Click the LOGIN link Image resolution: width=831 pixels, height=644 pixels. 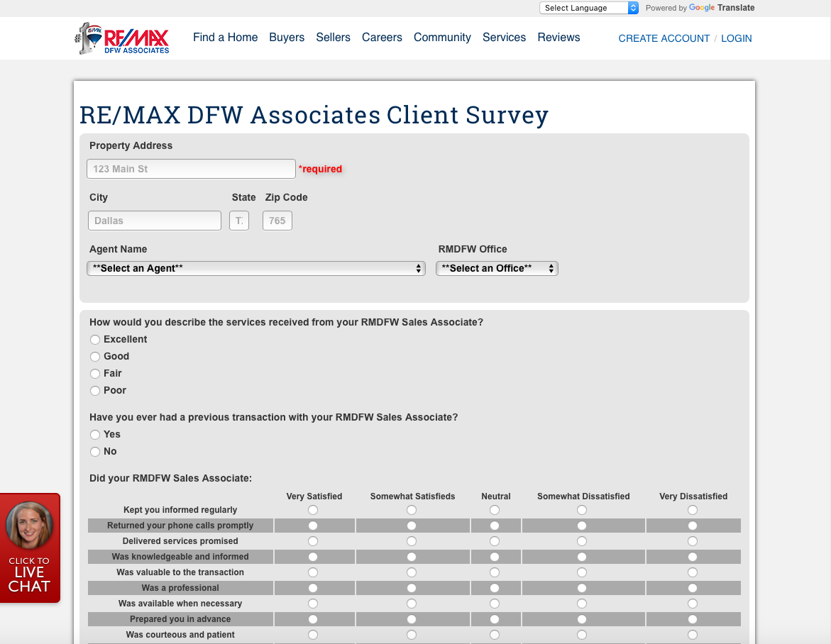(x=736, y=38)
